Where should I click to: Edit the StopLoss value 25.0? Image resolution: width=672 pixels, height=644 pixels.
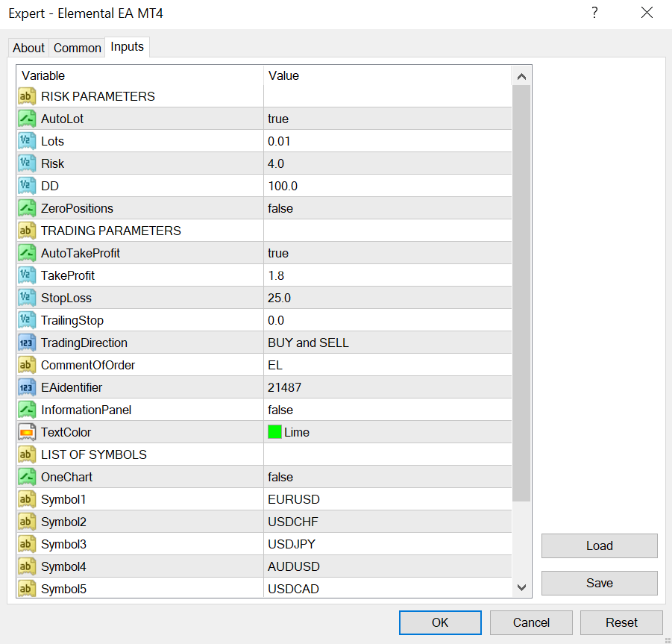pyautogui.click(x=387, y=298)
